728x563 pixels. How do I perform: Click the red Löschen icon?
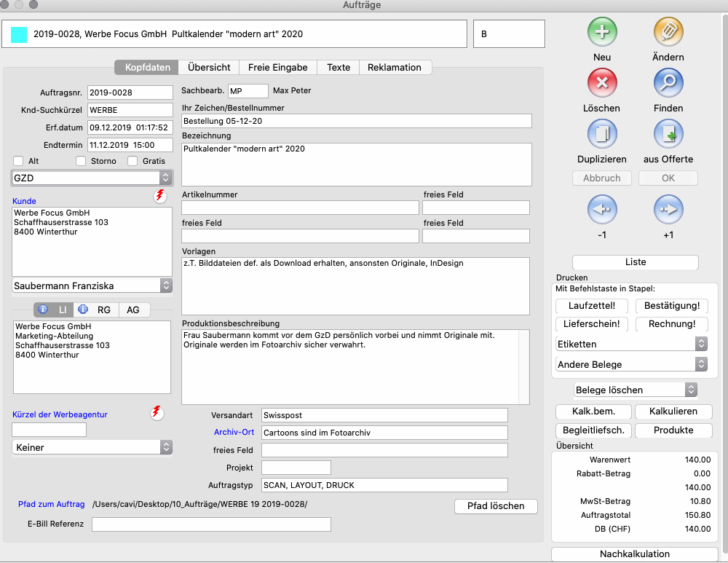[x=602, y=82]
